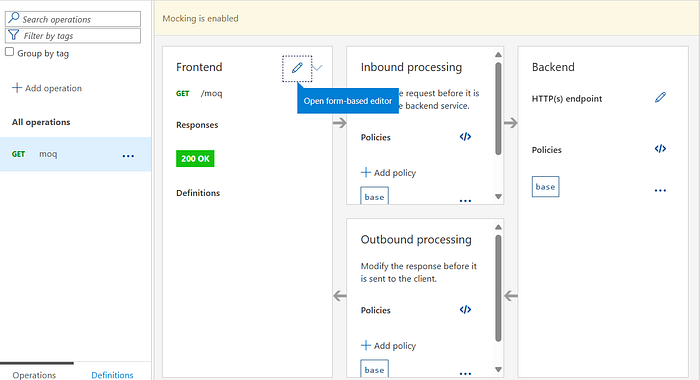The width and height of the screenshot is (700, 380).
Task: Open ellipsis menu for Backend base policy
Action: point(660,190)
